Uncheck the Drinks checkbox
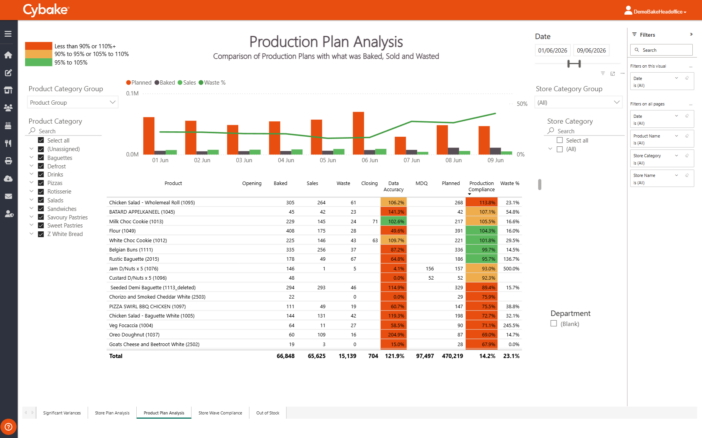702x438 pixels. (41, 175)
